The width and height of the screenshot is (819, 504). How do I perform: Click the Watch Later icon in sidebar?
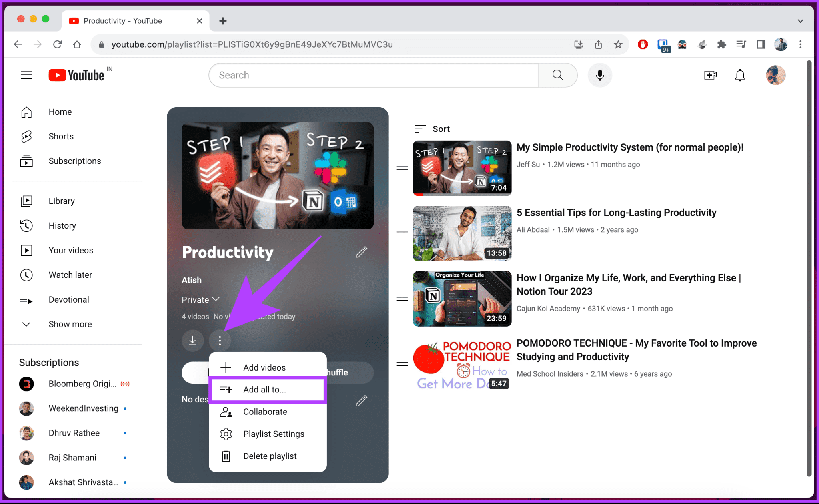point(27,274)
